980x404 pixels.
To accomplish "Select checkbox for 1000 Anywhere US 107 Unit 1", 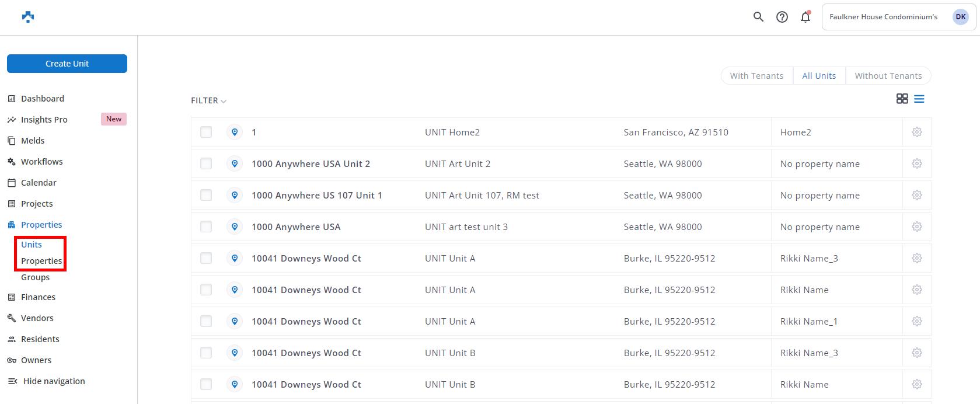I will coord(206,195).
